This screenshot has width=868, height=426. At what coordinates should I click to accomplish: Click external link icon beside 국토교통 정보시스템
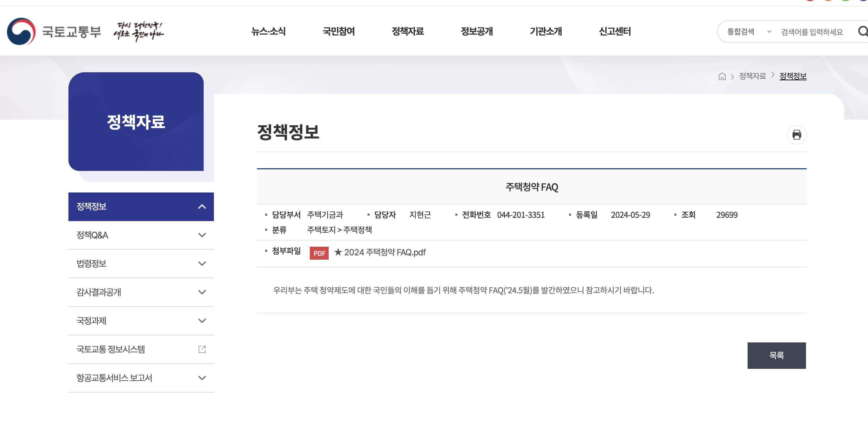click(x=202, y=349)
